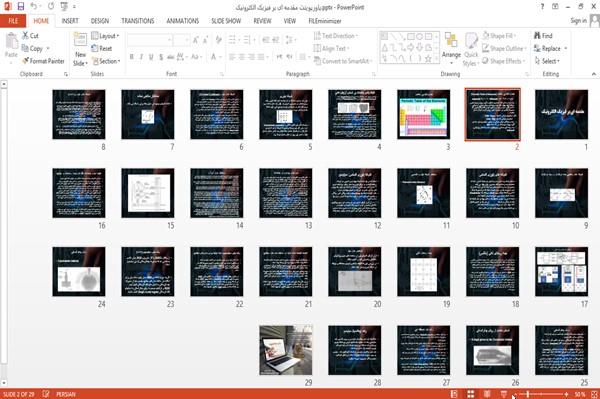This screenshot has width=600, height=399.
Task: Select slide 15 diagram thumbnail
Action: coord(148,193)
